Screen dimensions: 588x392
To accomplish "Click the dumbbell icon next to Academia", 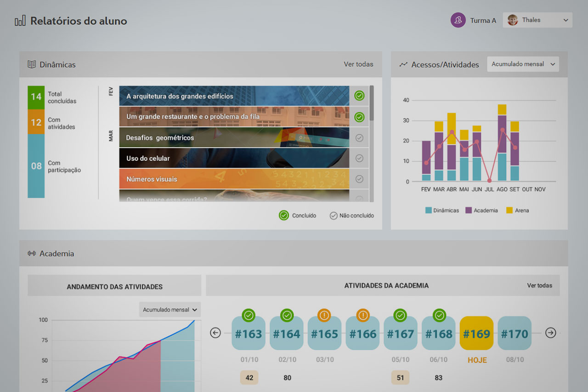I will (x=32, y=253).
